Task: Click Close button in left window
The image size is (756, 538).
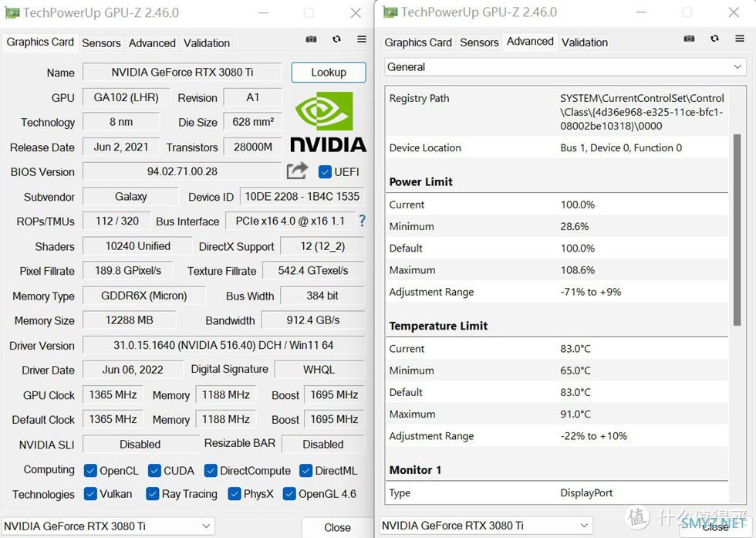Action: click(x=337, y=527)
